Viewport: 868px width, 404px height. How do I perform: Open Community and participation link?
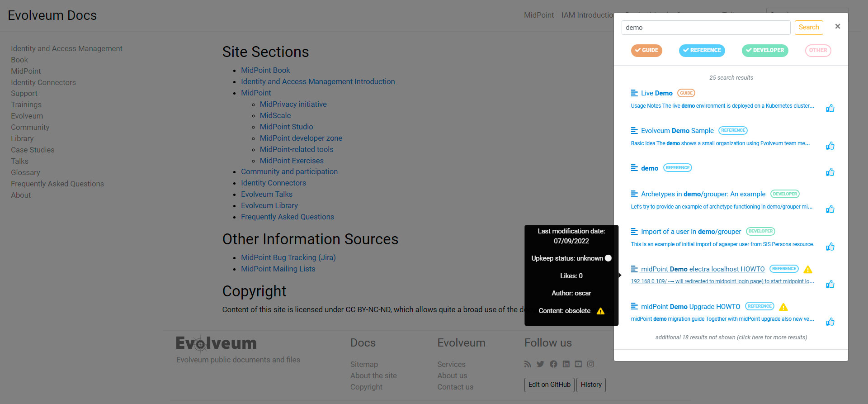[x=289, y=171]
